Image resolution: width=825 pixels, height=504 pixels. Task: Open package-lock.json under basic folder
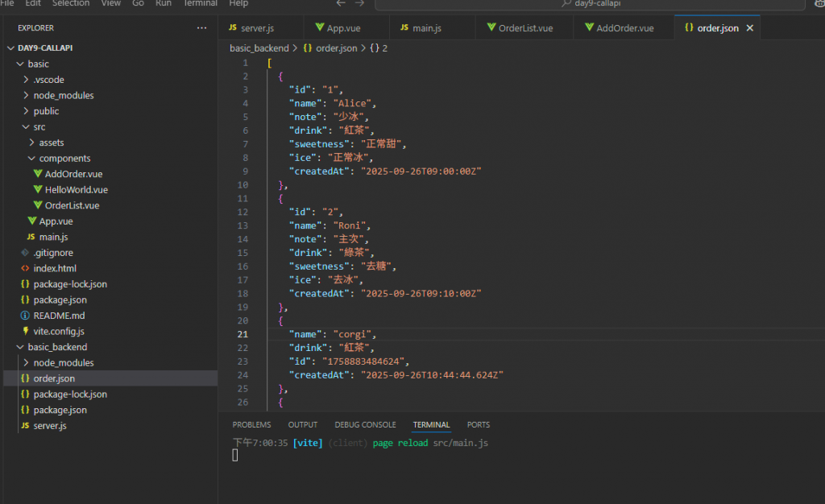pyautogui.click(x=69, y=284)
